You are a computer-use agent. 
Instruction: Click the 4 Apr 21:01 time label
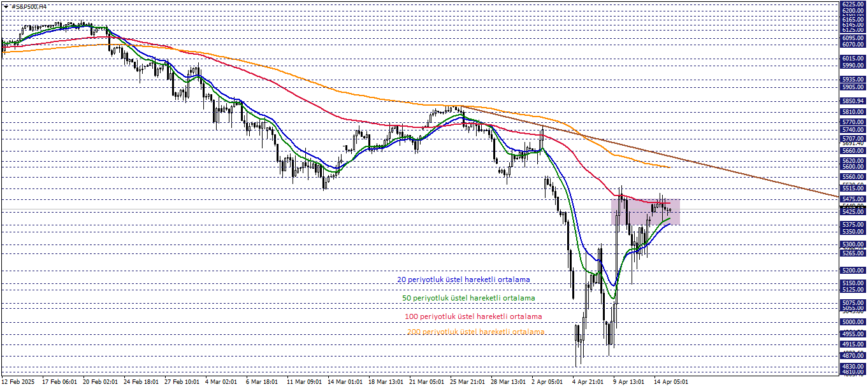[x=588, y=382]
